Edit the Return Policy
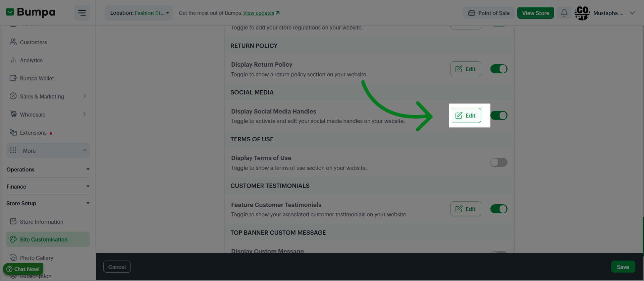The image size is (644, 281). pyautogui.click(x=466, y=69)
